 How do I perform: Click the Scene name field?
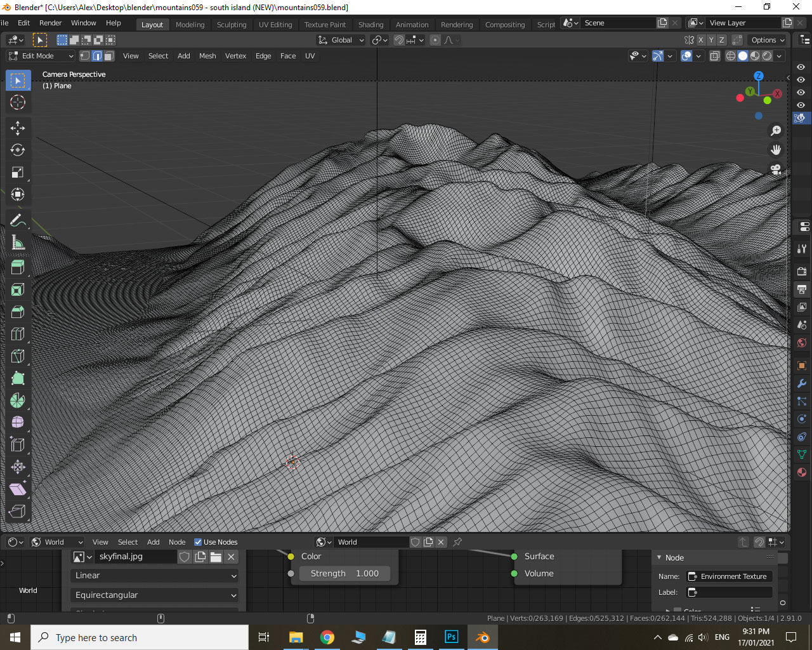[x=619, y=23]
